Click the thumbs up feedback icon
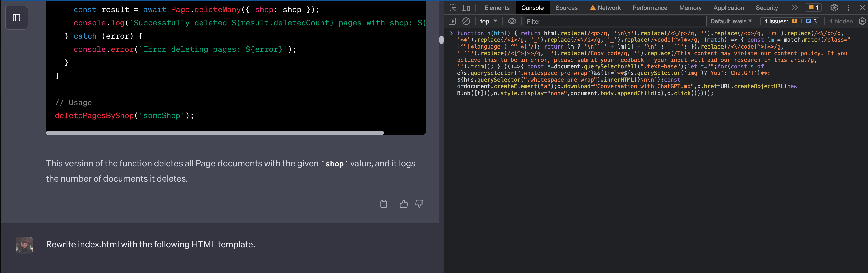868x273 pixels. tap(403, 204)
